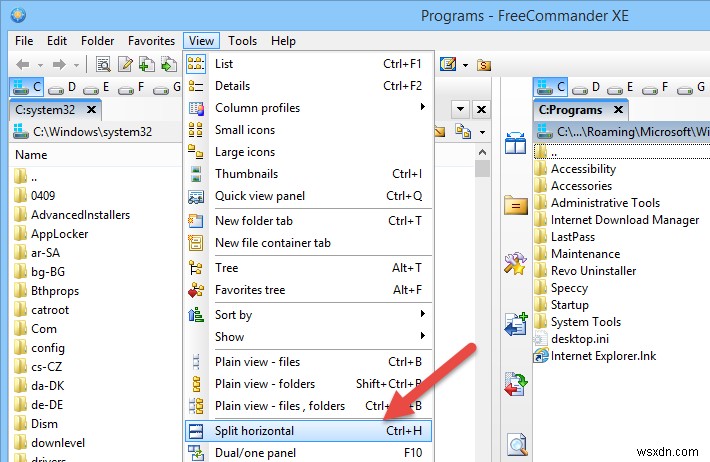The height and width of the screenshot is (462, 710).
Task: Select Details view option
Action: [308, 86]
